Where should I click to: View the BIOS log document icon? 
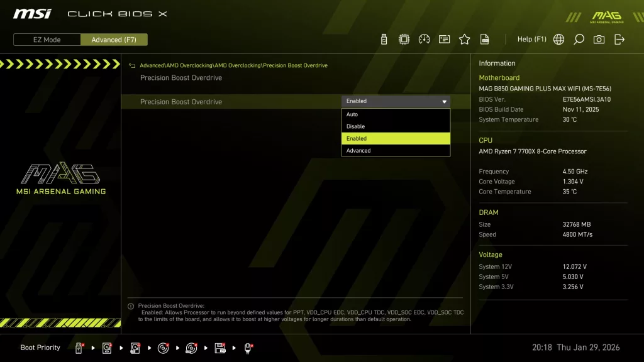click(484, 38)
